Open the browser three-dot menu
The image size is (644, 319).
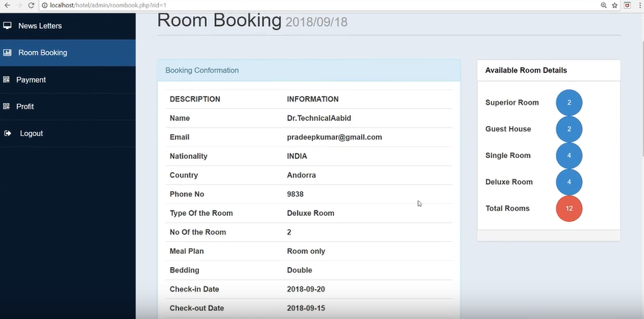(640, 5)
